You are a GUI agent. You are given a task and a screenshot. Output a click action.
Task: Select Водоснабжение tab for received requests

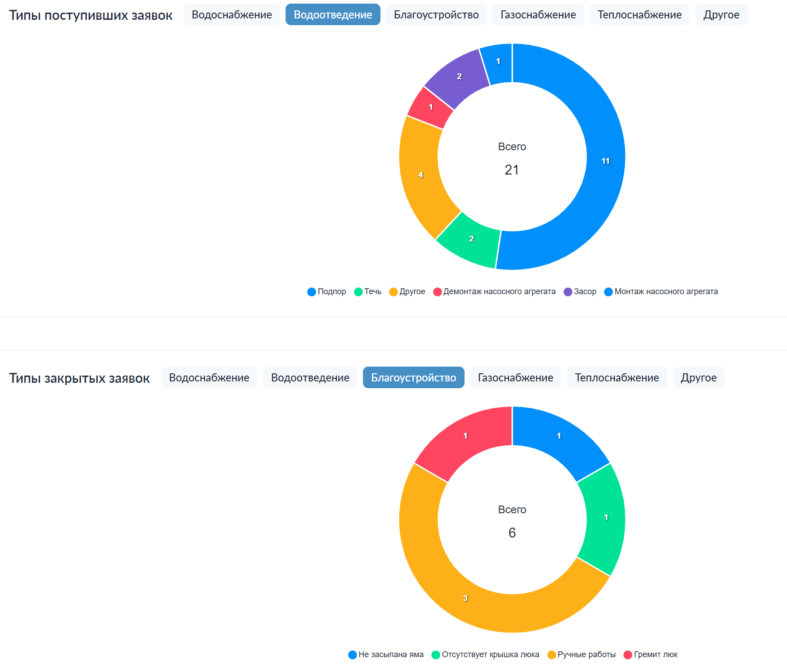[x=232, y=15]
